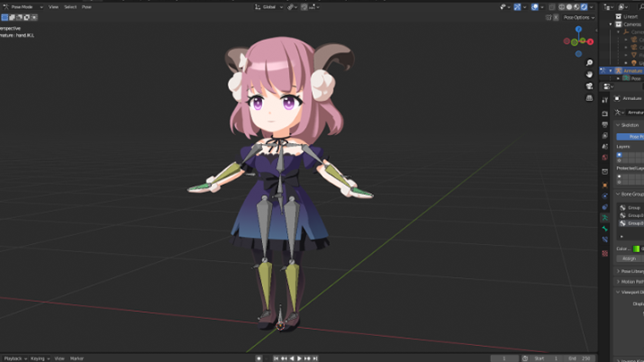The image size is (644, 362).
Task: Switch to Material Preview shading
Action: (x=577, y=7)
